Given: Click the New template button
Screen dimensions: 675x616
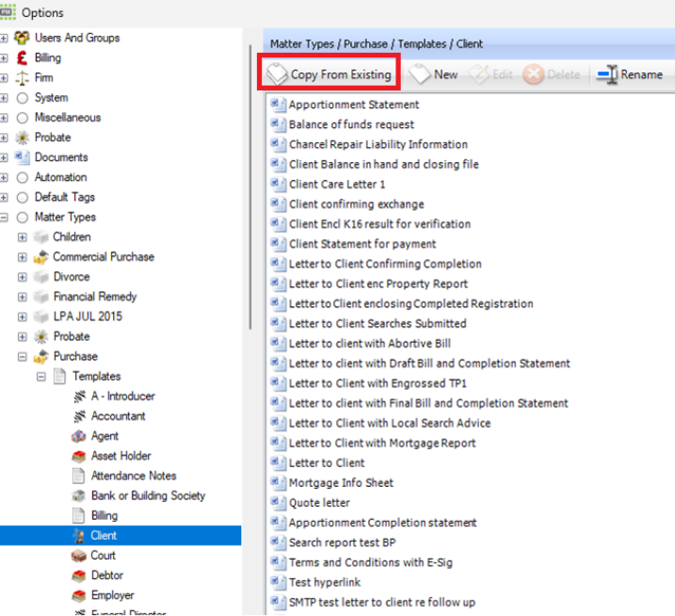Looking at the screenshot, I should coord(433,74).
